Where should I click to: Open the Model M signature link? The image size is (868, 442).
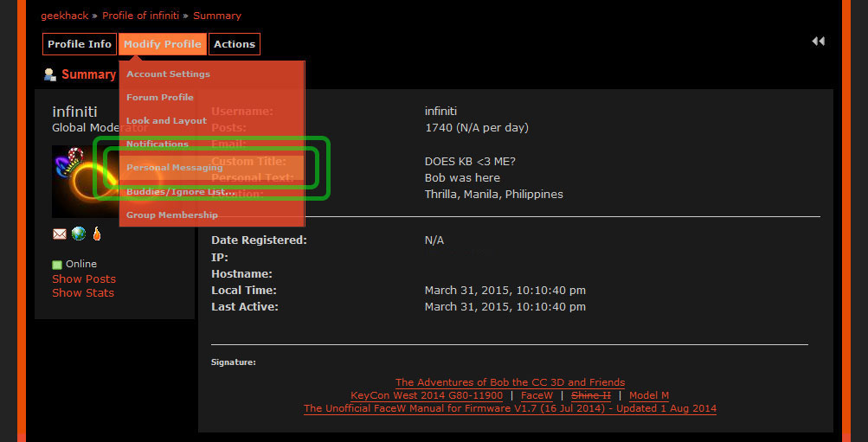[649, 395]
